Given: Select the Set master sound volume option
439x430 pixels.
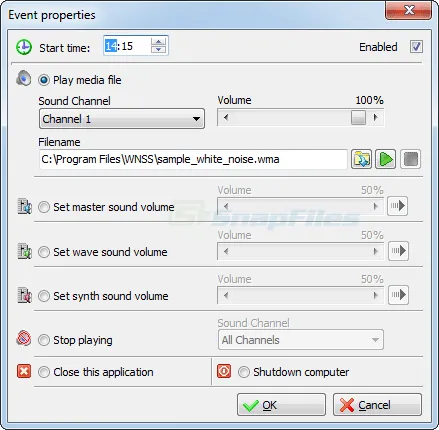Looking at the screenshot, I should pyautogui.click(x=44, y=207).
